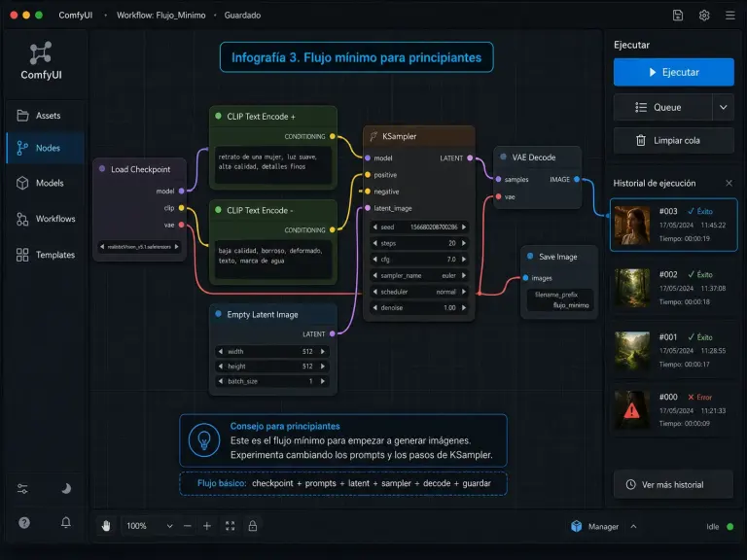Click the trash icon on Limpiar cola
Viewport: 747px width, 560px height.
(641, 140)
